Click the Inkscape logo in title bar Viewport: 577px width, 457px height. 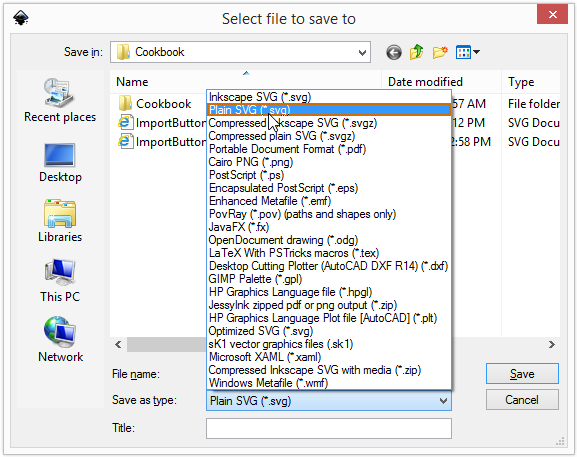point(21,18)
